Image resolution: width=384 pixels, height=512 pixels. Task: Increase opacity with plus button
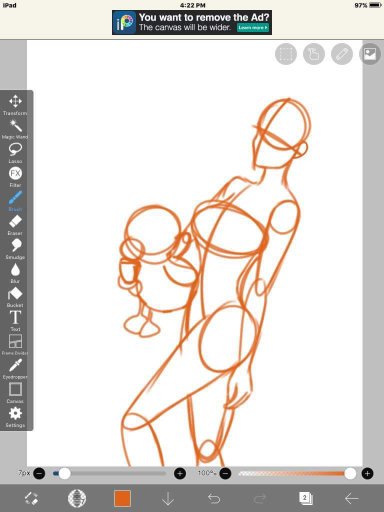[368, 473]
